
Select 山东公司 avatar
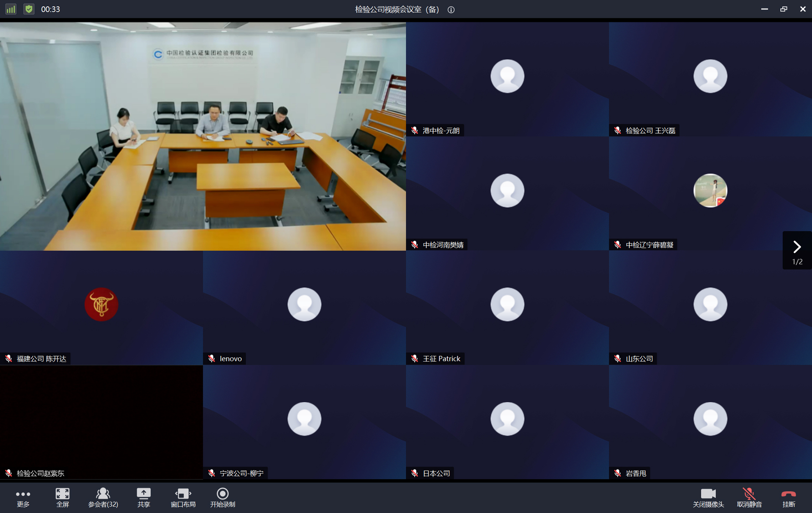[710, 305]
